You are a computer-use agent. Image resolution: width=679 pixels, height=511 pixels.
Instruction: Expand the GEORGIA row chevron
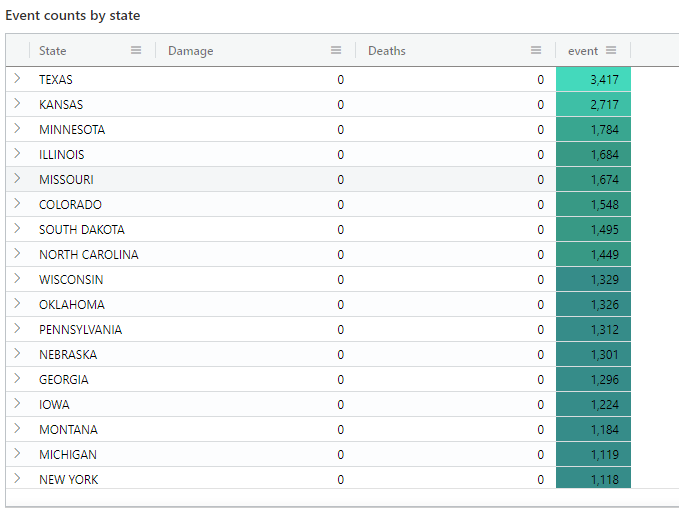pos(17,379)
